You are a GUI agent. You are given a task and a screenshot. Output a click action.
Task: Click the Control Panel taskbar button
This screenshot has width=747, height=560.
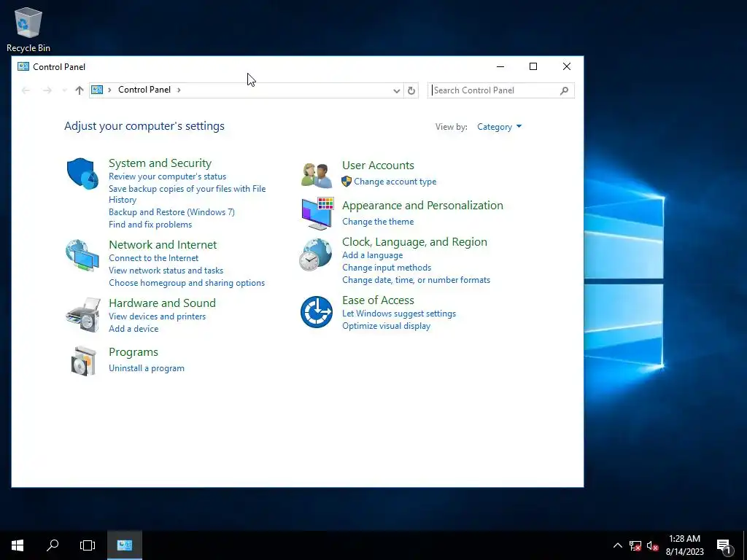coord(124,545)
